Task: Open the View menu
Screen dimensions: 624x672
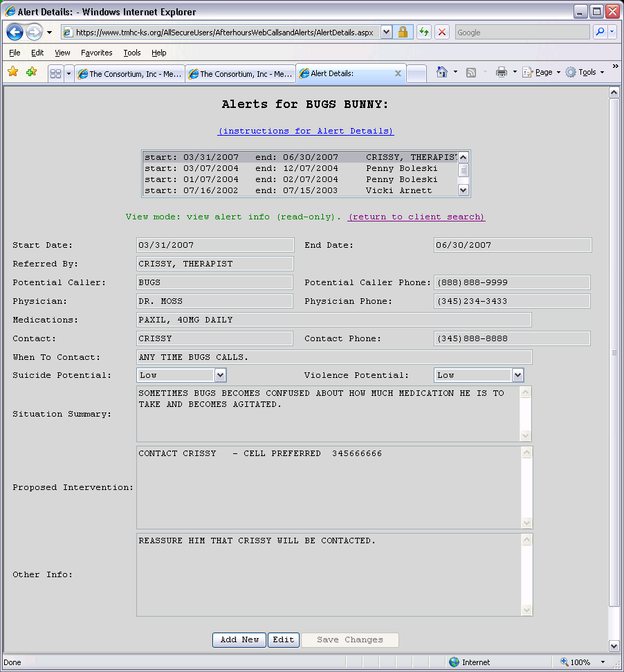Action: click(62, 53)
